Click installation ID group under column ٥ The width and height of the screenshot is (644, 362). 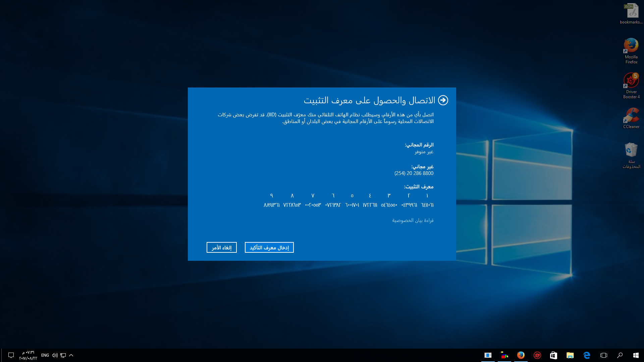coord(352,205)
